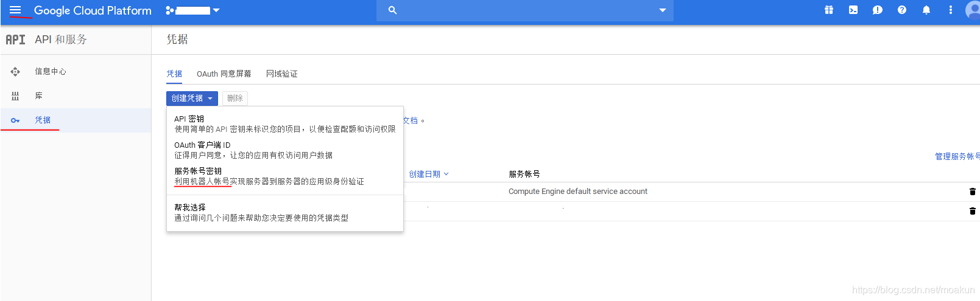Screen dimensions: 980x301
Task: Switch to OAuth 同意屏幕 tab
Action: [x=224, y=74]
